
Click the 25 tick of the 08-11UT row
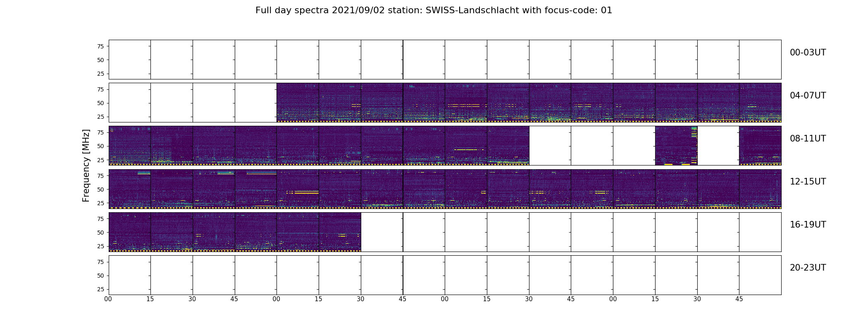(100, 160)
